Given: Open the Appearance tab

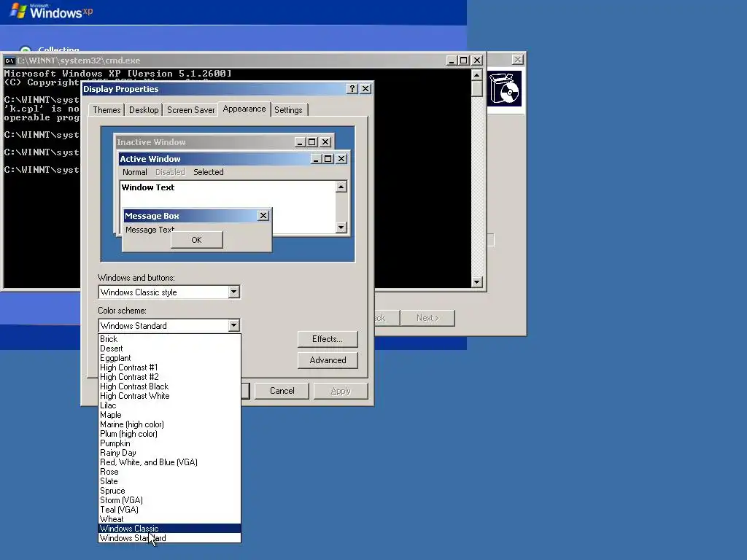Looking at the screenshot, I should [244, 109].
